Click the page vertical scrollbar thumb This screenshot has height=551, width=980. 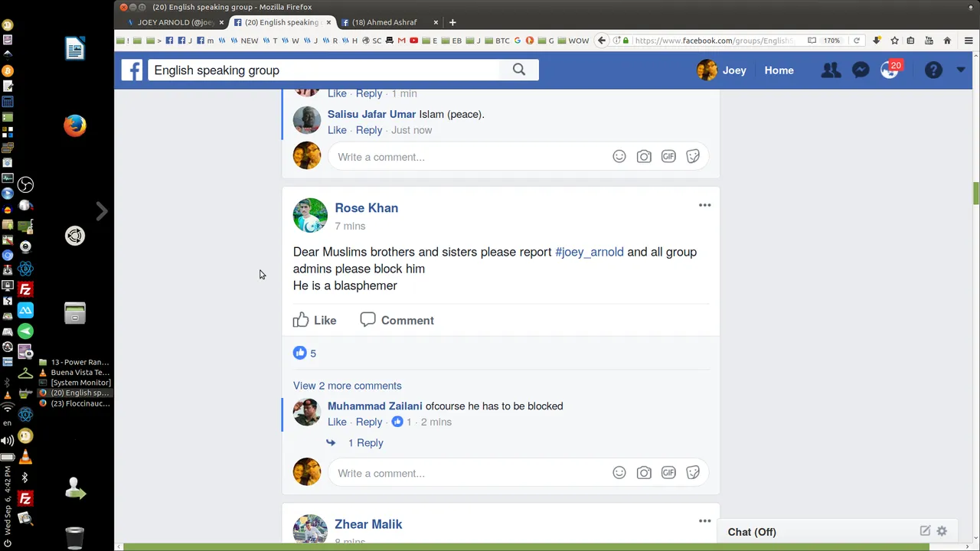coord(976,194)
